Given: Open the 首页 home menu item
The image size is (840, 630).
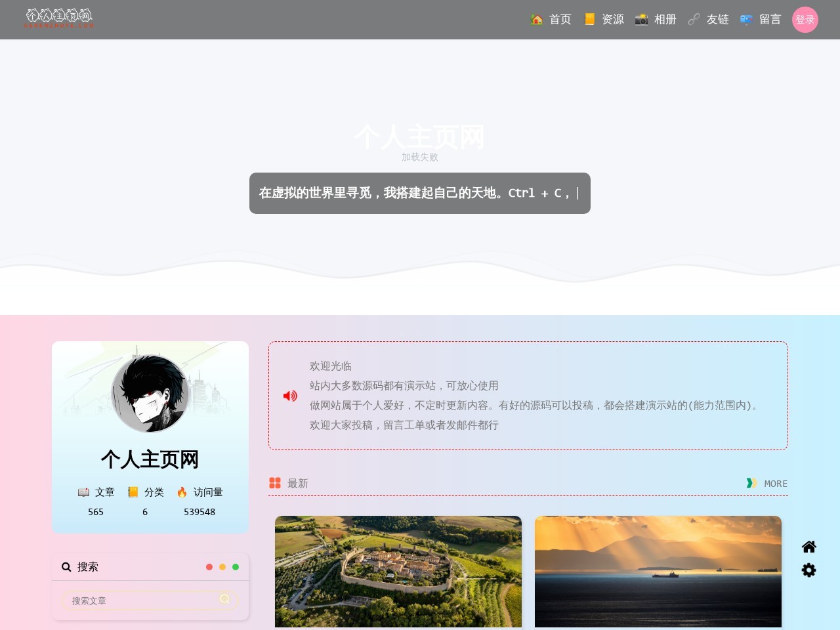Looking at the screenshot, I should point(551,20).
